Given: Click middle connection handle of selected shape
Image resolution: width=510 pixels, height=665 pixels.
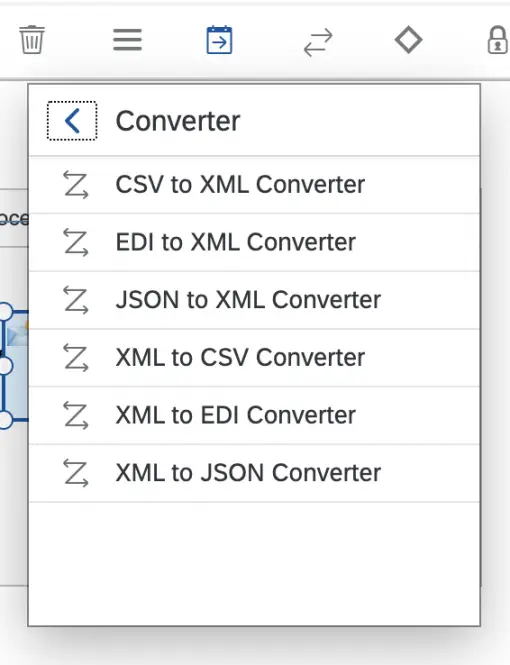Looking at the screenshot, I should coord(5,366).
